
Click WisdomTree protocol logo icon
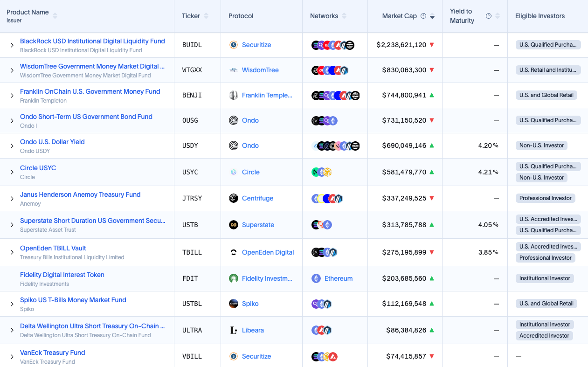pos(234,70)
